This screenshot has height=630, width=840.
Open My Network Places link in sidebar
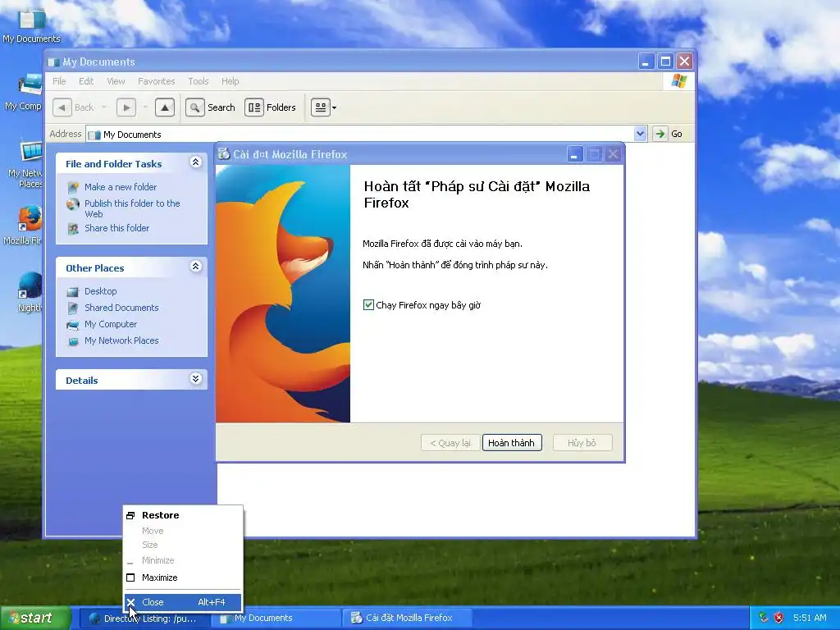[x=121, y=340]
